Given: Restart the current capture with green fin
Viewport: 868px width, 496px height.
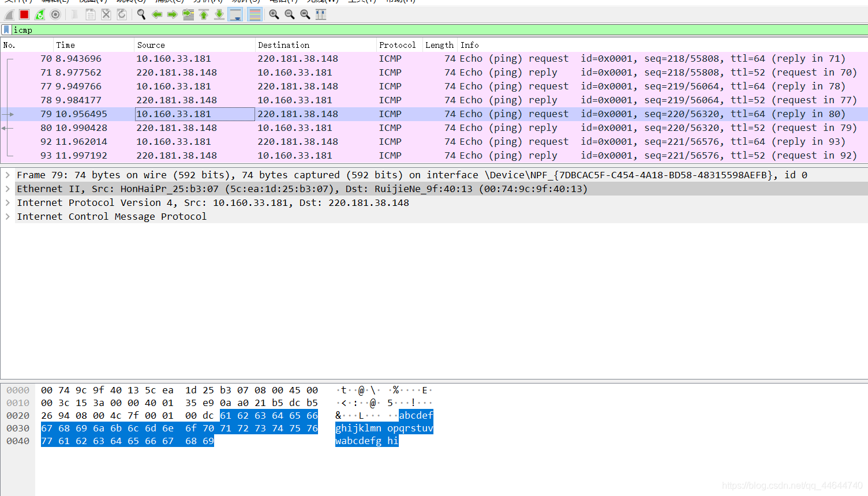Looking at the screenshot, I should pyautogui.click(x=40, y=14).
